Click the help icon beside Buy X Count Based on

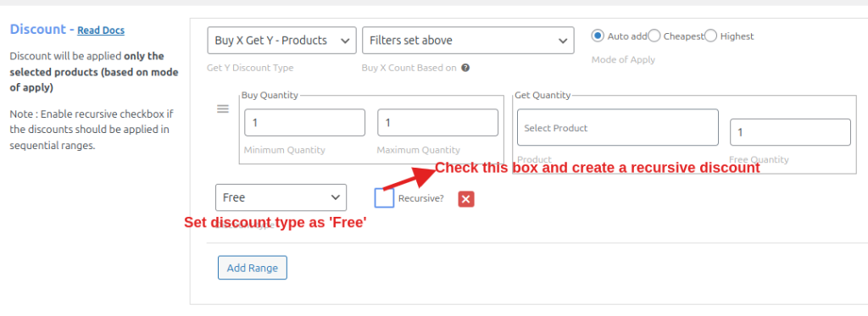[x=465, y=68]
